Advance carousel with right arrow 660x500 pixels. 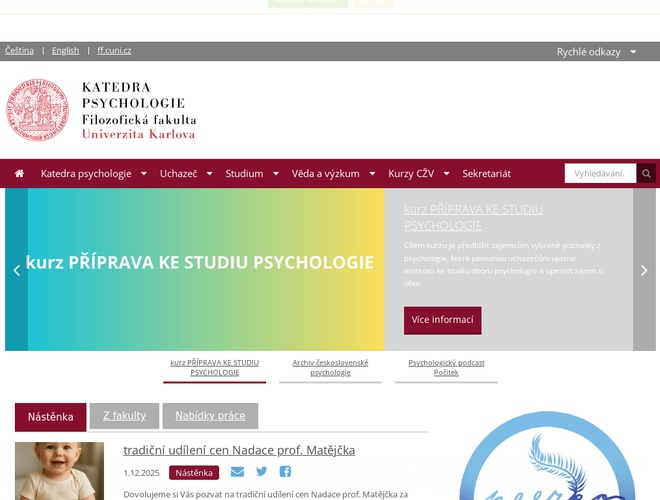tap(644, 270)
